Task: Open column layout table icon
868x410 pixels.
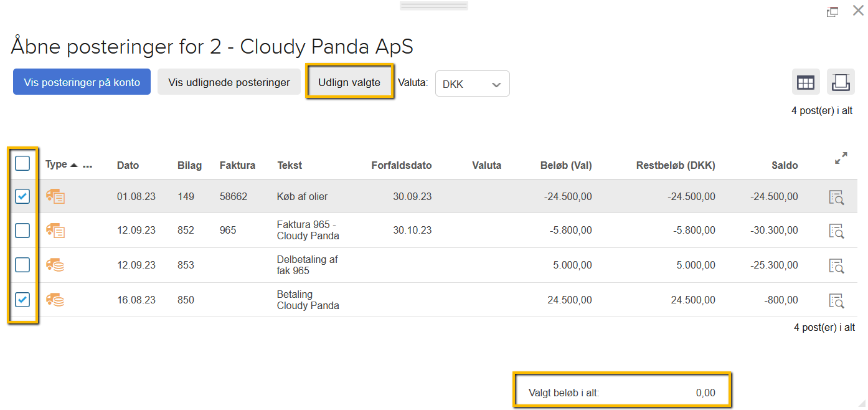Action: click(806, 82)
